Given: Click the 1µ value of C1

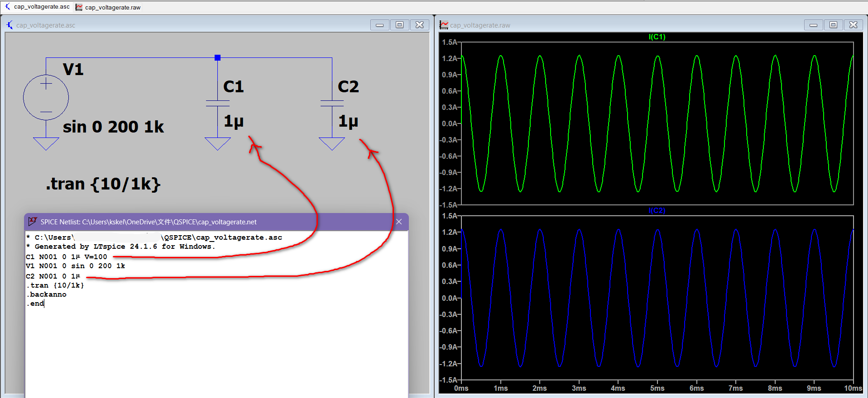Looking at the screenshot, I should (234, 121).
